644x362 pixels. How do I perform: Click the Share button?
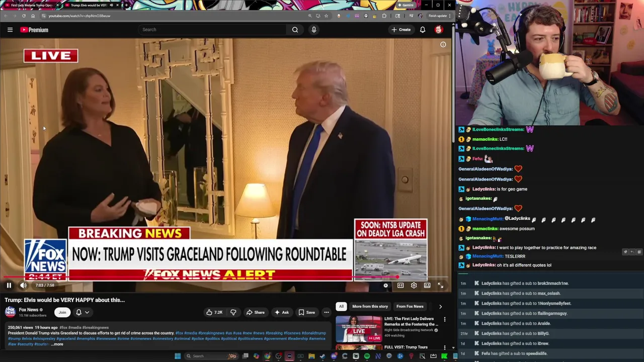click(x=255, y=312)
